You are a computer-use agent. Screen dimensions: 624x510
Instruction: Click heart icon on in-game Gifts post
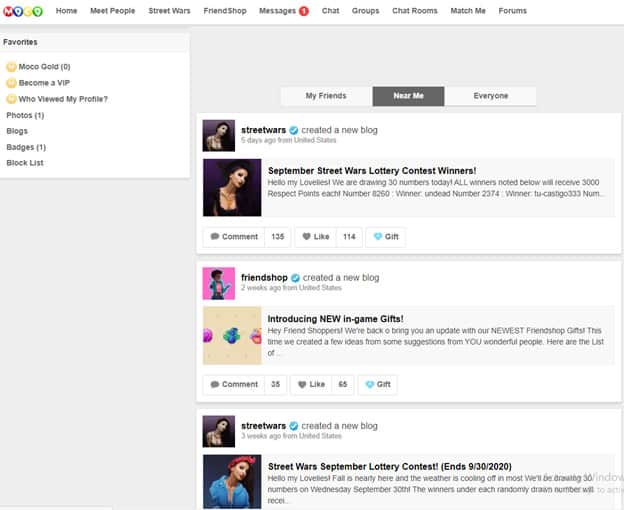pyautogui.click(x=302, y=384)
